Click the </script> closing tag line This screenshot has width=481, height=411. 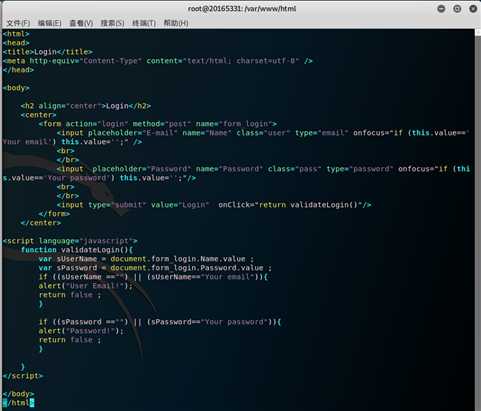[23, 376]
